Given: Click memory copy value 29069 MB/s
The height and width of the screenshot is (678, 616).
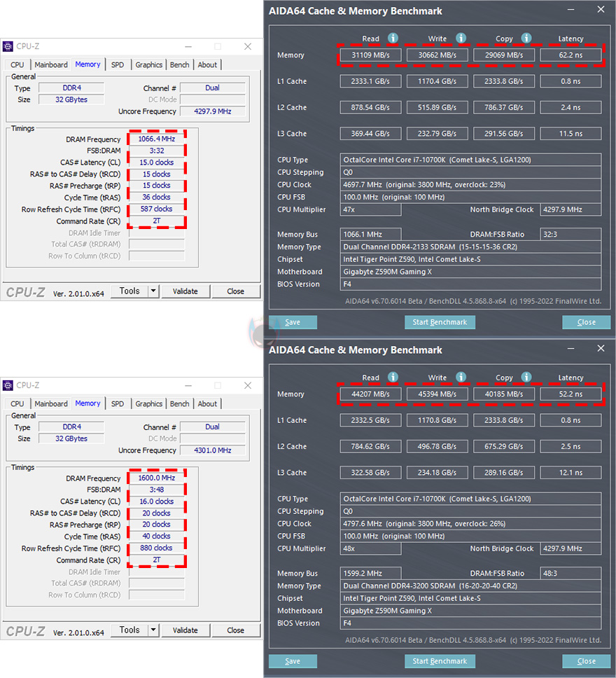Looking at the screenshot, I should click(503, 55).
